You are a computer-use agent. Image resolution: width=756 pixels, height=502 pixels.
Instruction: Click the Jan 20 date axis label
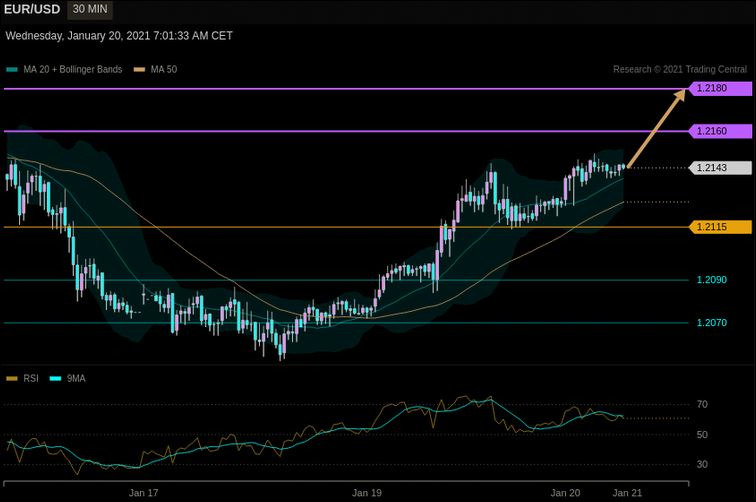[x=566, y=493]
